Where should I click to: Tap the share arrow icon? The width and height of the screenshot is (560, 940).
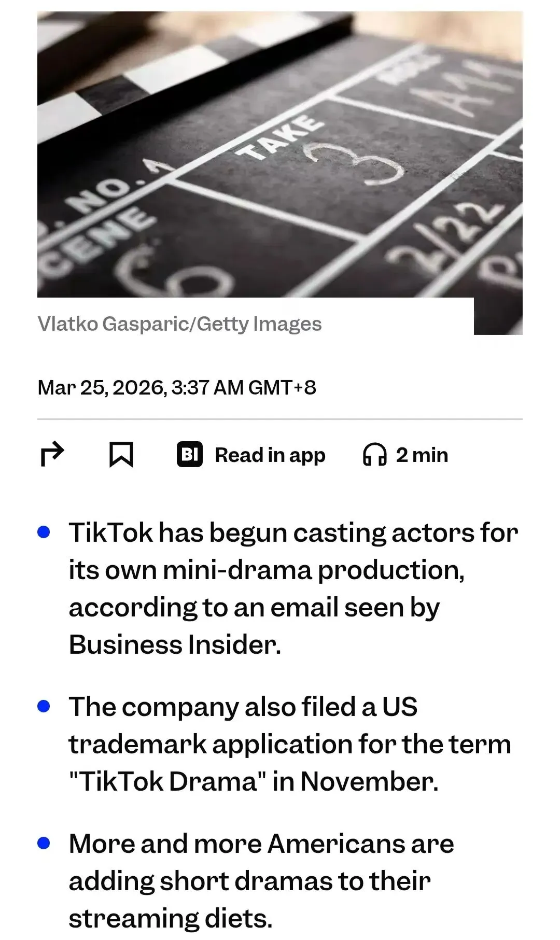52,455
